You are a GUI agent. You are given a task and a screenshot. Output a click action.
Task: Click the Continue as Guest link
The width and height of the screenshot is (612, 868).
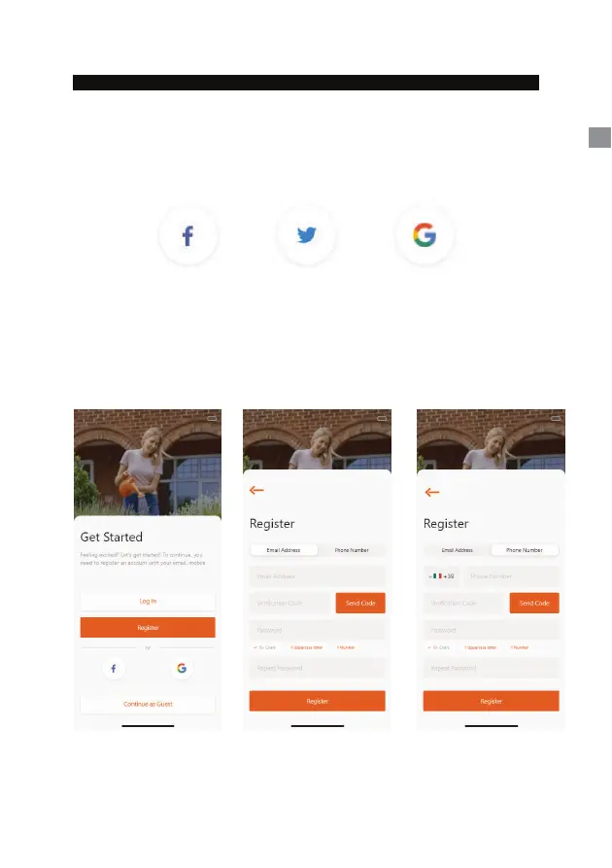point(148,704)
